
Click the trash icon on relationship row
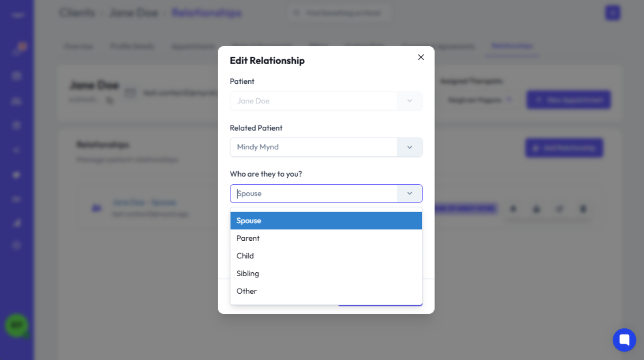[583, 209]
